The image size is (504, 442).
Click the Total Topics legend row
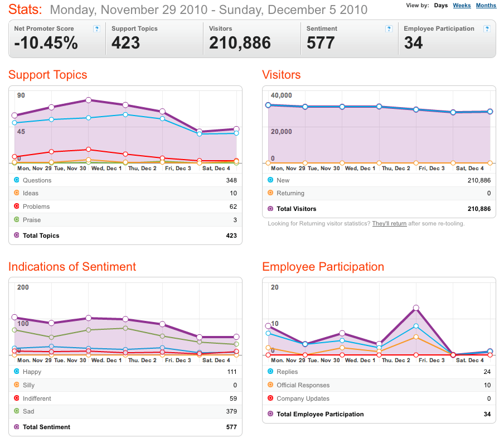coord(125,236)
